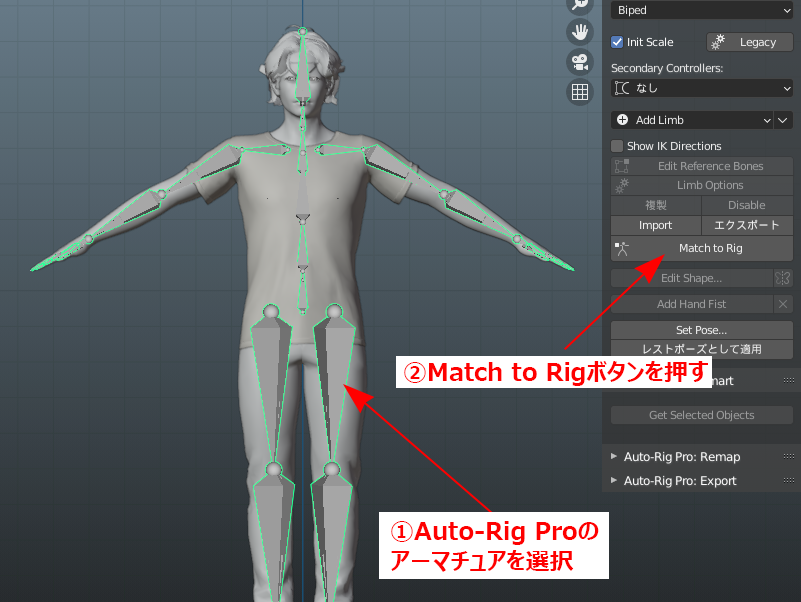Click the X button beside Add Hand Fist
The width and height of the screenshot is (801, 602).
tap(783, 304)
